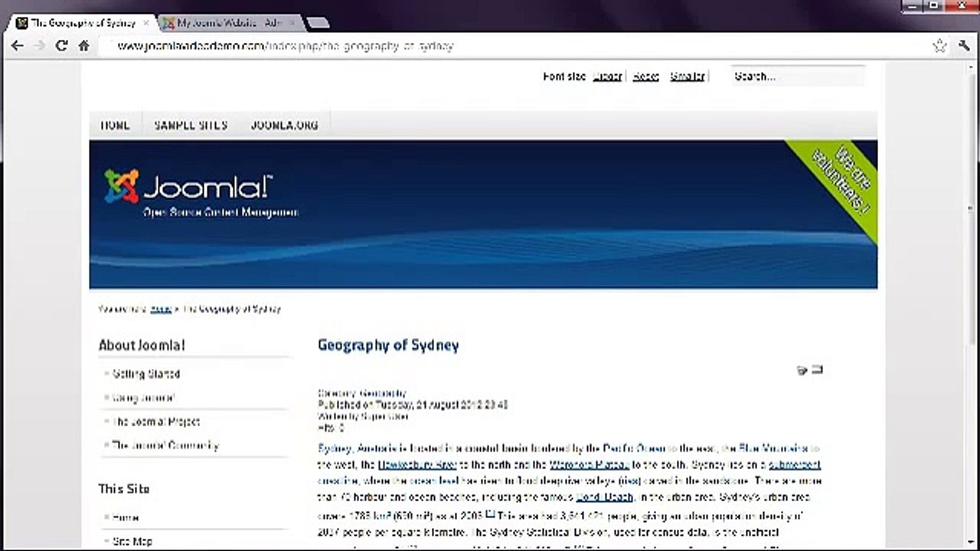Open the JOOMLA.ORG menu item
Viewport: 980px width, 551px height.
click(x=284, y=125)
